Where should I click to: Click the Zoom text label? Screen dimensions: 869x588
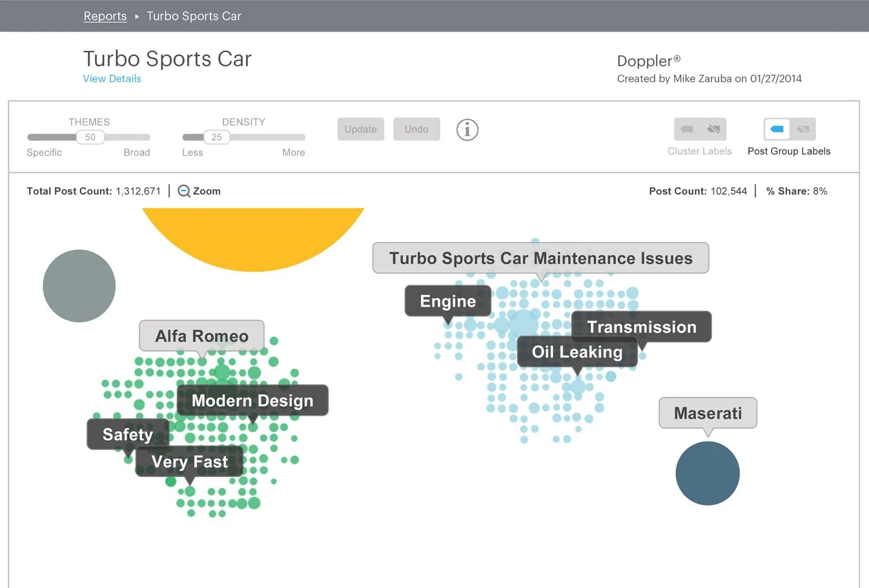207,191
